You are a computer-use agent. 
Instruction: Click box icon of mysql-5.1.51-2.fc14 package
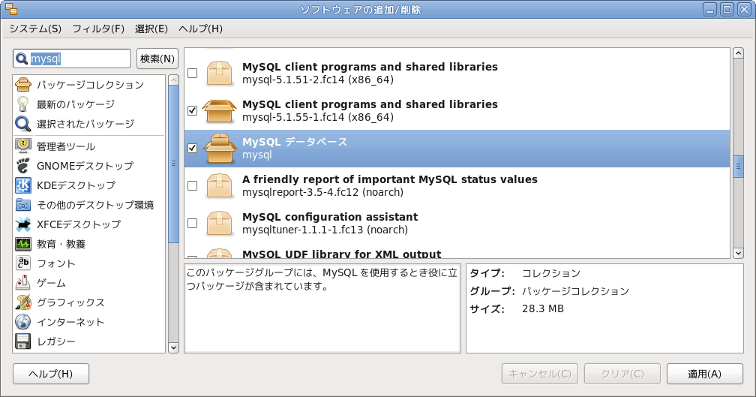[x=219, y=73]
